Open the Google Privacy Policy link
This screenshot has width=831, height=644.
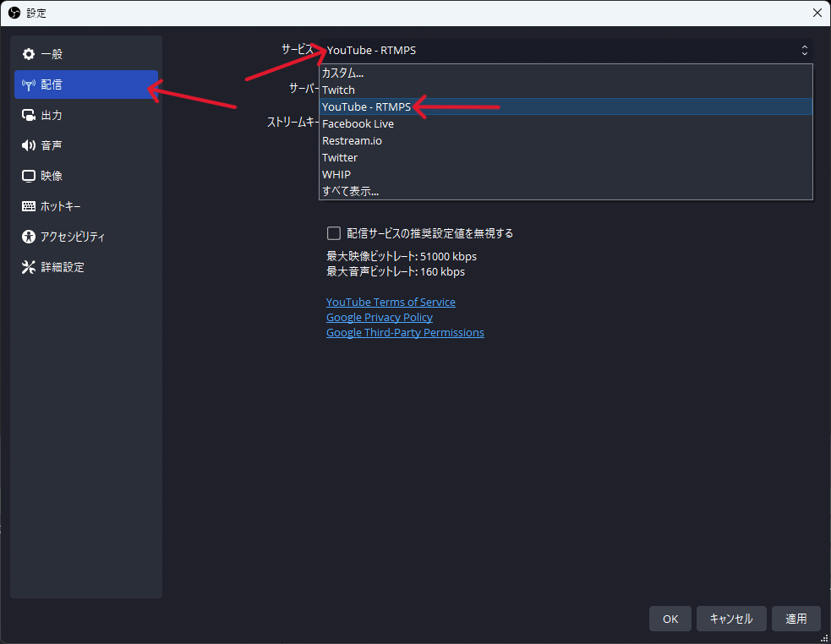tap(380, 318)
